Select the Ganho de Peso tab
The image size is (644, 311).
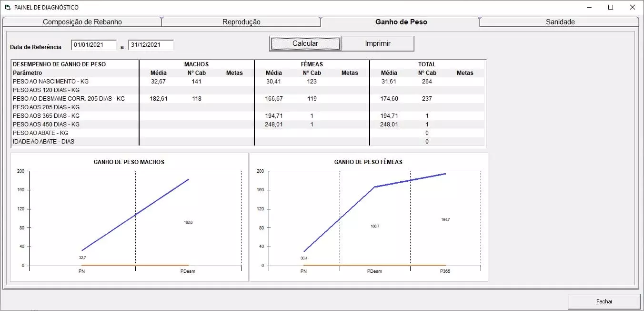pyautogui.click(x=401, y=22)
